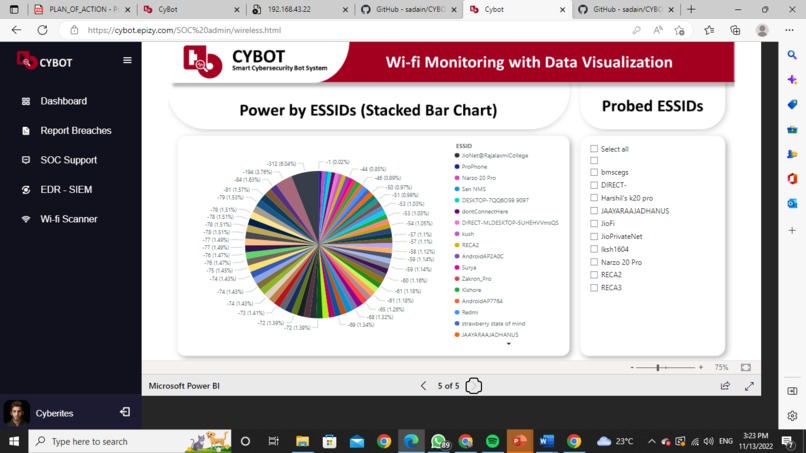The image size is (806, 453).
Task: Open Wi-fi Scanner page
Action: tap(59, 219)
